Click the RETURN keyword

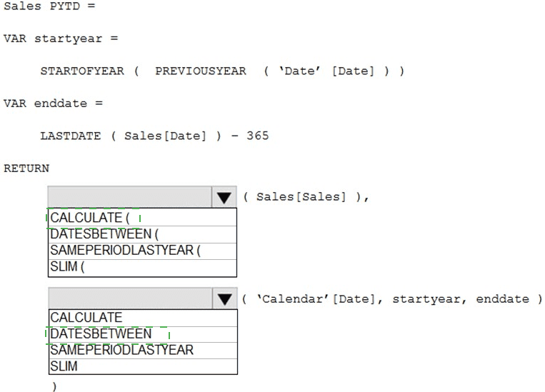26,169
